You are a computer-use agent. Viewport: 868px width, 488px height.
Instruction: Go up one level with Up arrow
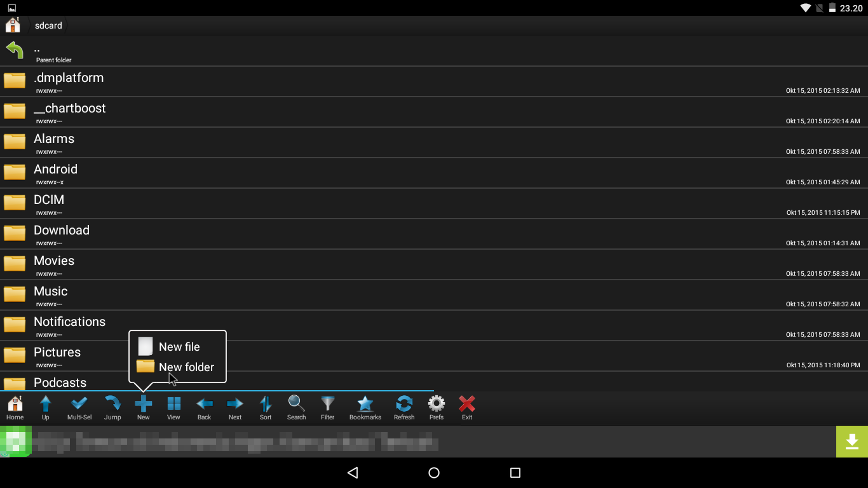pyautogui.click(x=46, y=407)
